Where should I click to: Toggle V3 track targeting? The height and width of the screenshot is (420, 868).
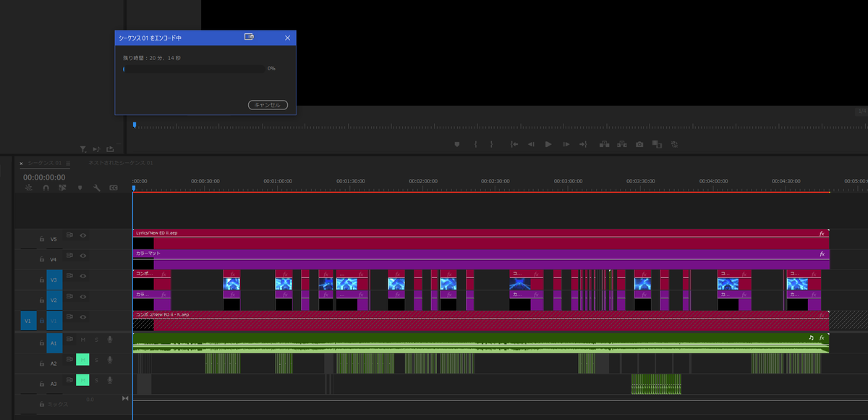coord(55,280)
